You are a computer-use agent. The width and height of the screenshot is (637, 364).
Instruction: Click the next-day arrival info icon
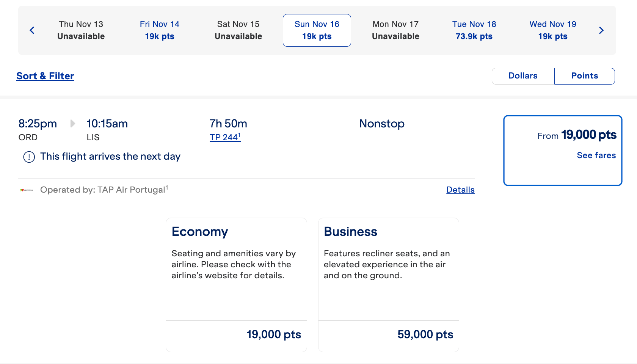pos(29,157)
